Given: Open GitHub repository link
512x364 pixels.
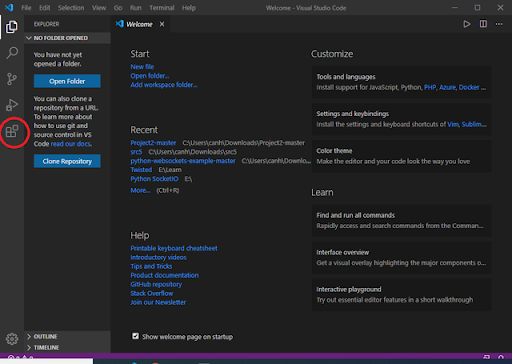Looking at the screenshot, I should click(x=156, y=284).
